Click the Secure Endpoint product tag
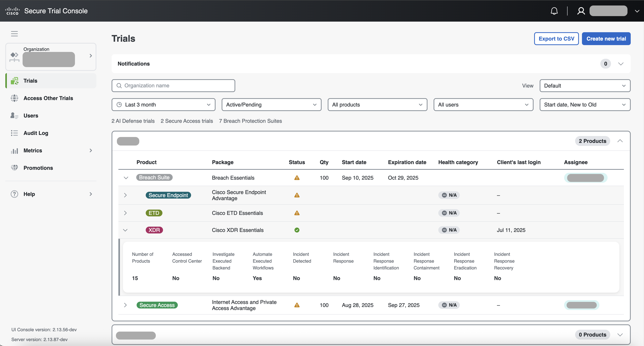Image resolution: width=644 pixels, height=346 pixels. [168, 195]
